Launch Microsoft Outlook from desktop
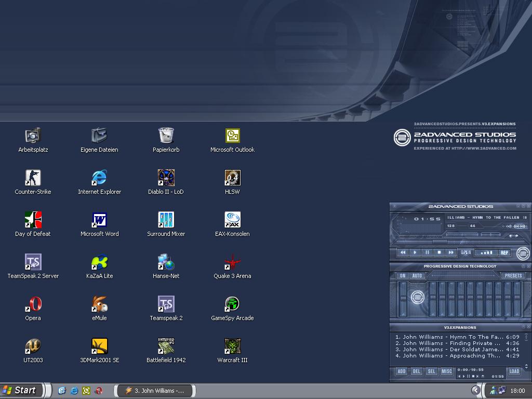The image size is (532, 399). [x=232, y=140]
